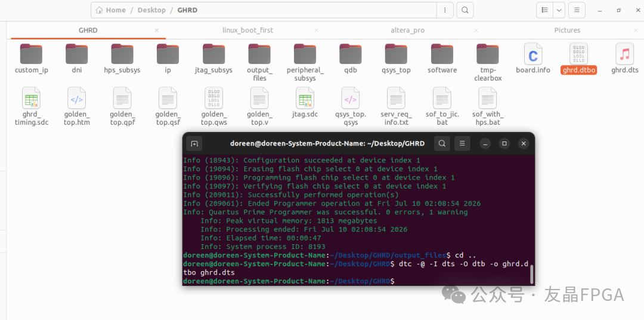Select the golden_top.v file

coord(259,106)
